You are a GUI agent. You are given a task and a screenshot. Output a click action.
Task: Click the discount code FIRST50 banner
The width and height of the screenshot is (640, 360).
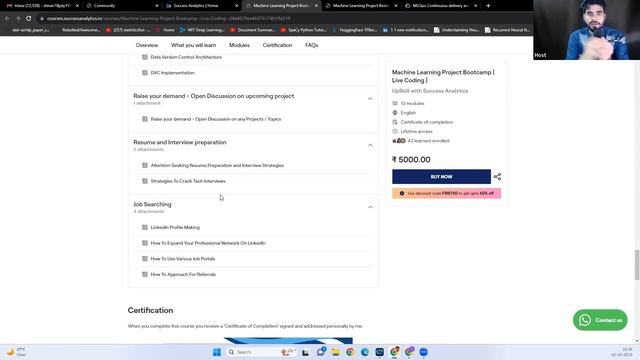(x=447, y=193)
